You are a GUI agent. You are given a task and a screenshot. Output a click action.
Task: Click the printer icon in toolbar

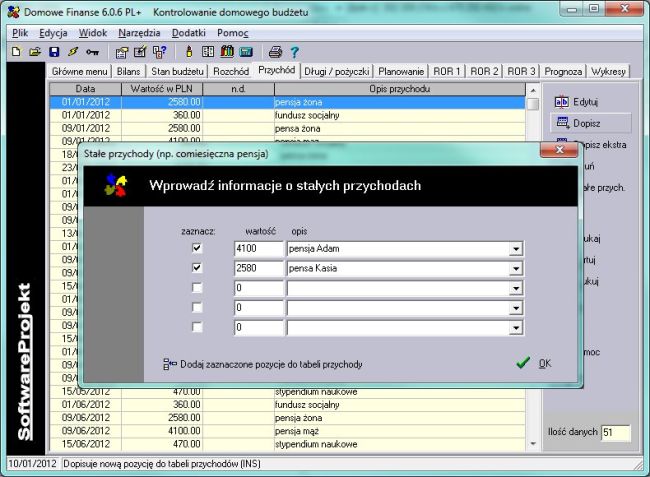274,52
